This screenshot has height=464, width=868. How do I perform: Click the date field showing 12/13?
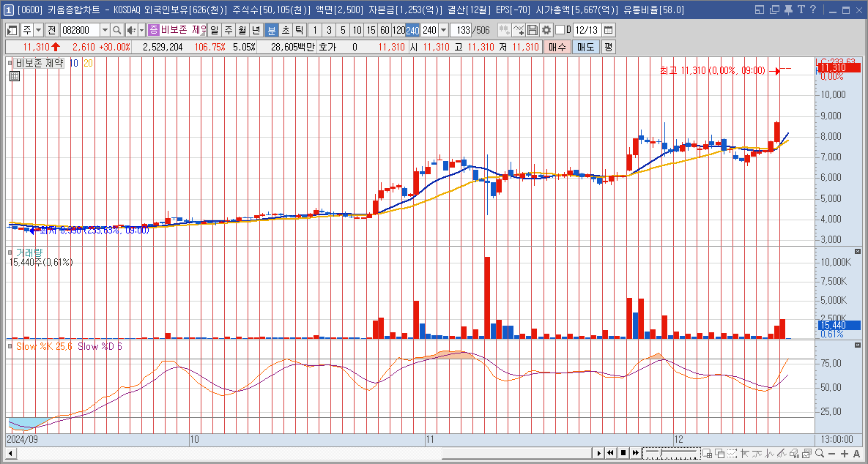pyautogui.click(x=587, y=31)
